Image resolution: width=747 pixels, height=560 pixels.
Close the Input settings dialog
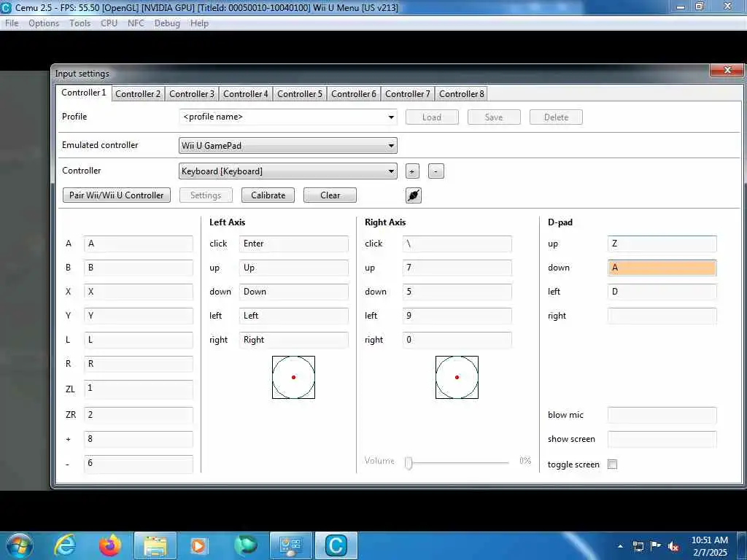[727, 70]
